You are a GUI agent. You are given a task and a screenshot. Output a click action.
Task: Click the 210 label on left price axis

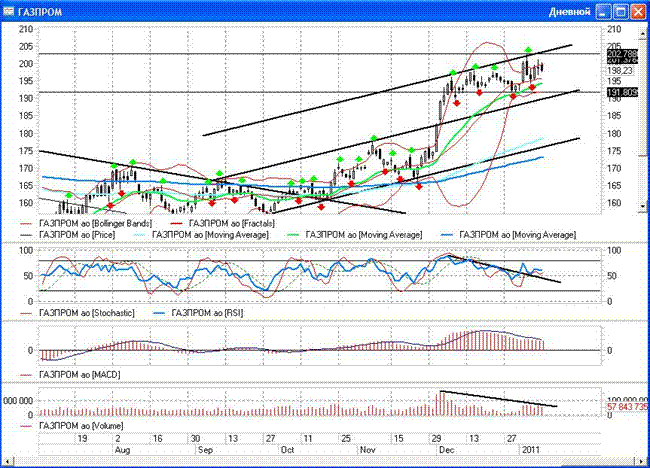[x=26, y=29]
